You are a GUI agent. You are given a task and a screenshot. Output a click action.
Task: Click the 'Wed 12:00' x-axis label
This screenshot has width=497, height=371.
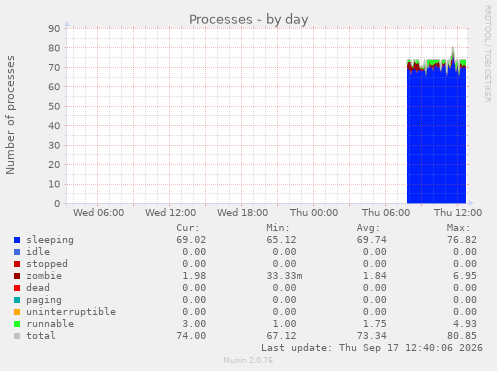(171, 213)
